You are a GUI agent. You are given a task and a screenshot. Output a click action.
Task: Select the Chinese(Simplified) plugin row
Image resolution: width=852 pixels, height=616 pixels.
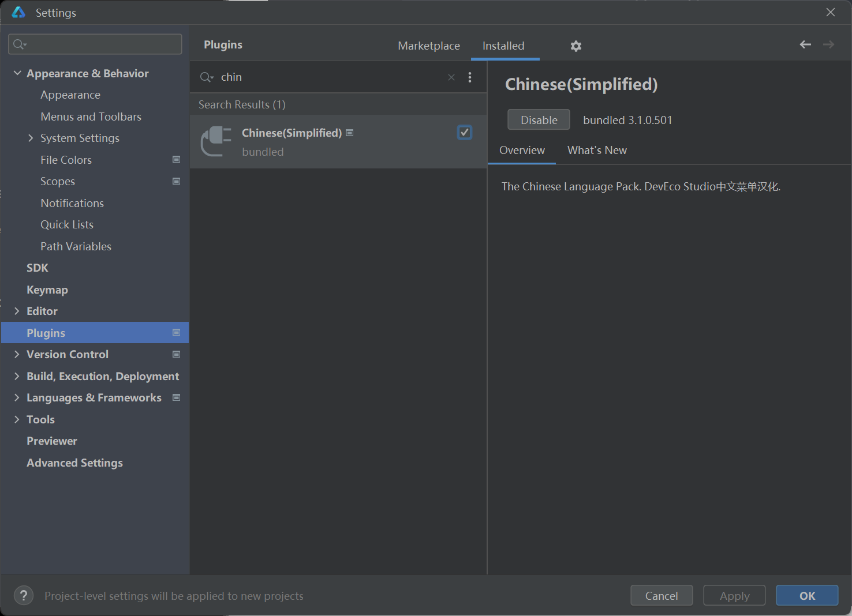coord(338,142)
